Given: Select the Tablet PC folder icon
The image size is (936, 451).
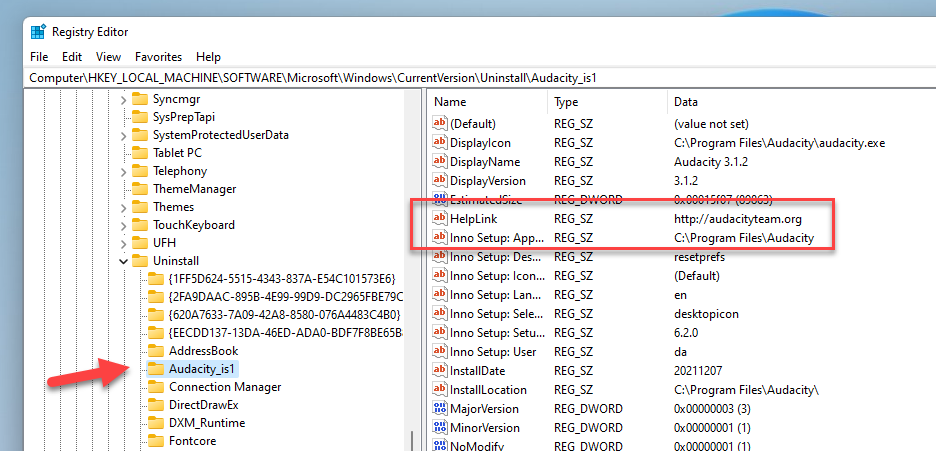Looking at the screenshot, I should click(140, 153).
